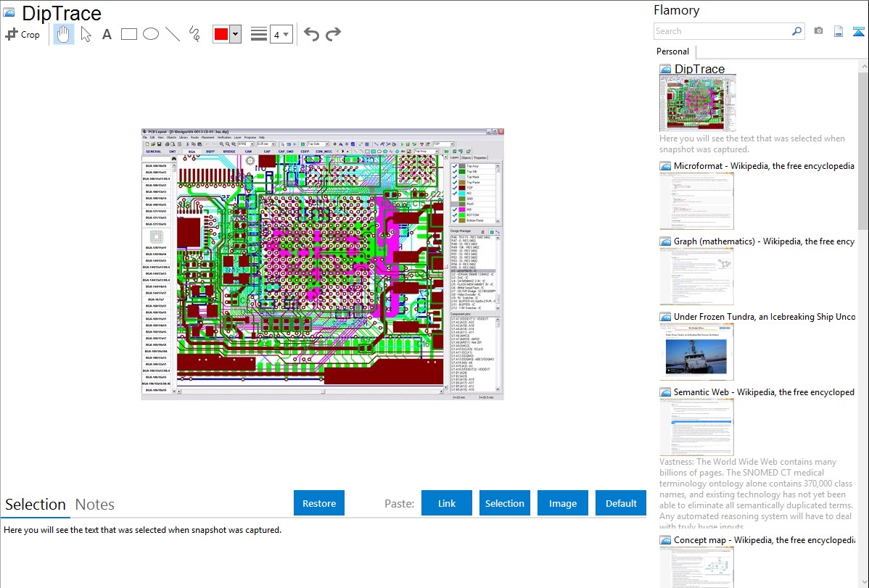Open the Concept map snapshot thumbnail
The image size is (869, 588).
(x=696, y=567)
